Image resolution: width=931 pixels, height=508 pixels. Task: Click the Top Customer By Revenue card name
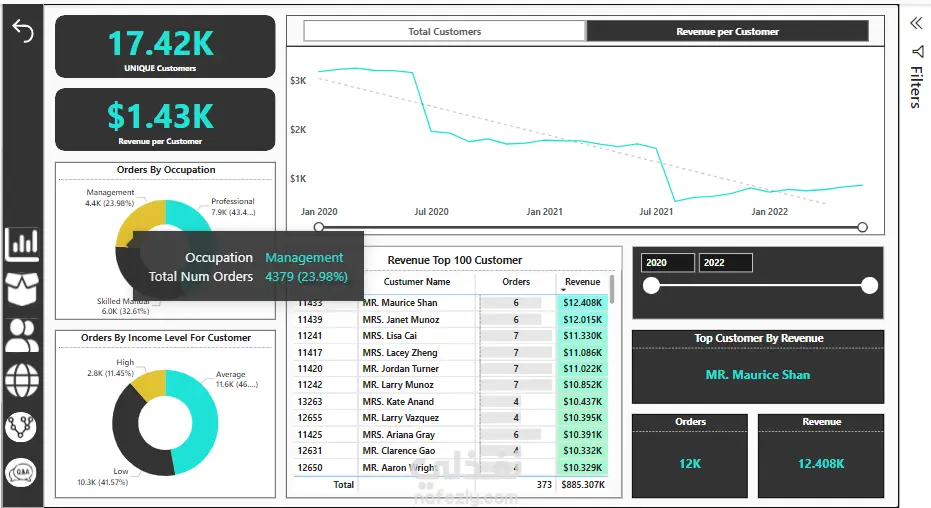[x=758, y=375]
